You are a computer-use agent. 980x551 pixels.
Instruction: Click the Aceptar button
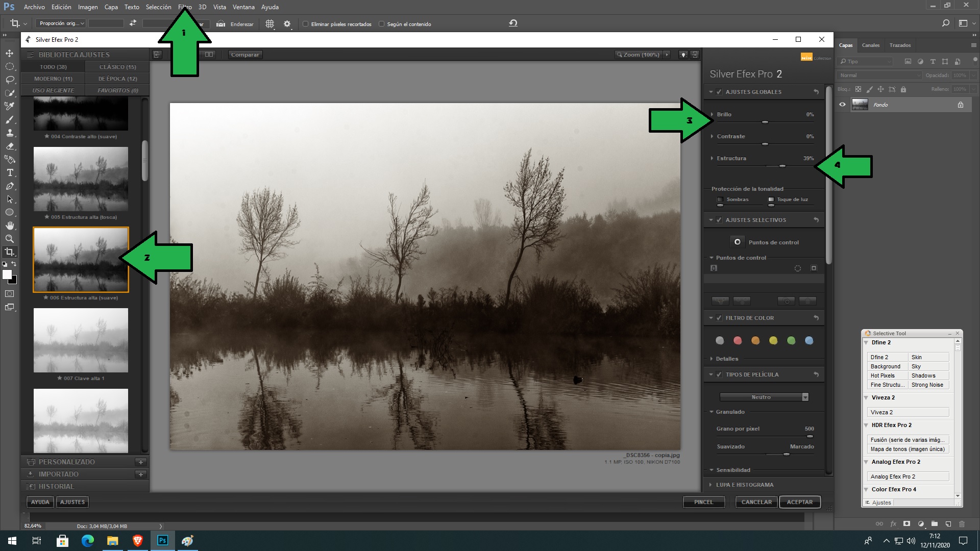(x=799, y=502)
